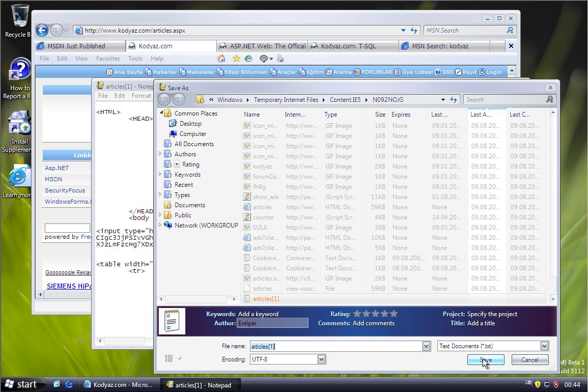Set rating to five stars
Viewport: 588px width, 392px height.
tap(394, 314)
